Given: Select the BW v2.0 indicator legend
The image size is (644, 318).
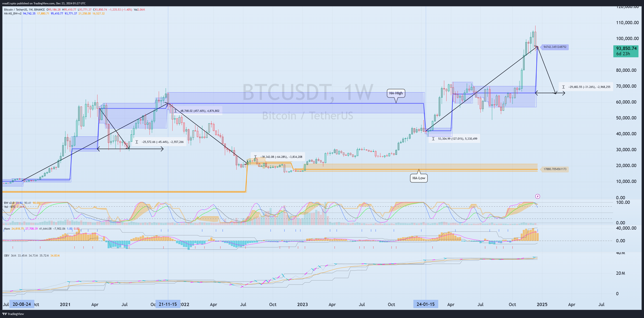Looking at the screenshot, I should pyautogui.click(x=9, y=203).
